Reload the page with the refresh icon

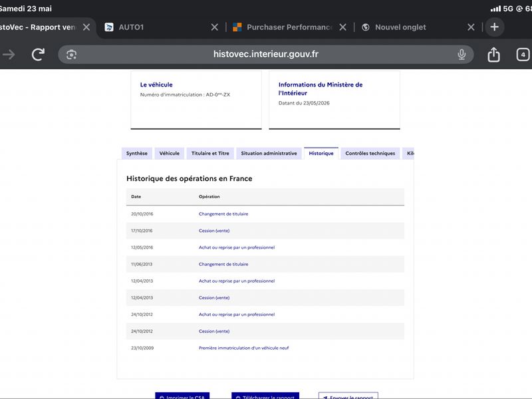38,55
